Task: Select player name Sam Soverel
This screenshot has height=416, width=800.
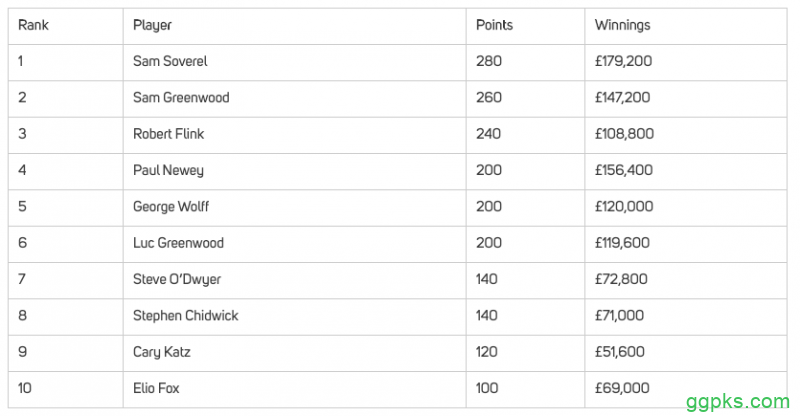Action: (171, 61)
